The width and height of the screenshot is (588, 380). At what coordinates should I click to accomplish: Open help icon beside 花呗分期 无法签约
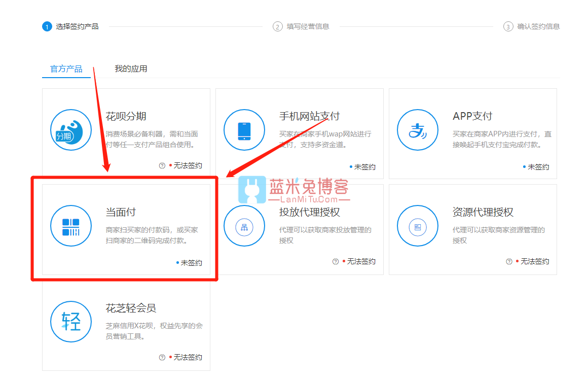click(162, 165)
